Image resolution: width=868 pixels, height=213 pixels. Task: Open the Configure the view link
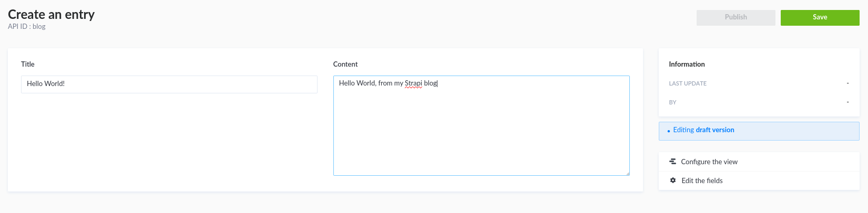tap(709, 162)
